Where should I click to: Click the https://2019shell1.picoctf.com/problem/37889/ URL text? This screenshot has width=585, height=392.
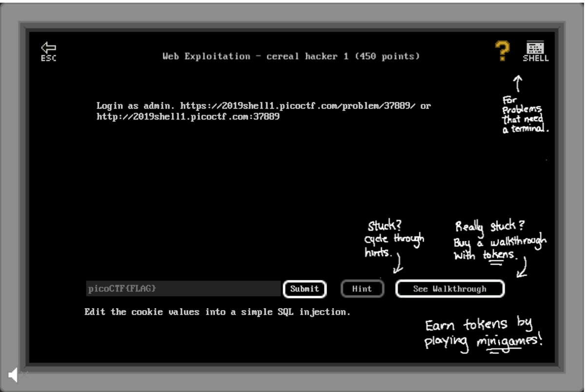(x=298, y=106)
